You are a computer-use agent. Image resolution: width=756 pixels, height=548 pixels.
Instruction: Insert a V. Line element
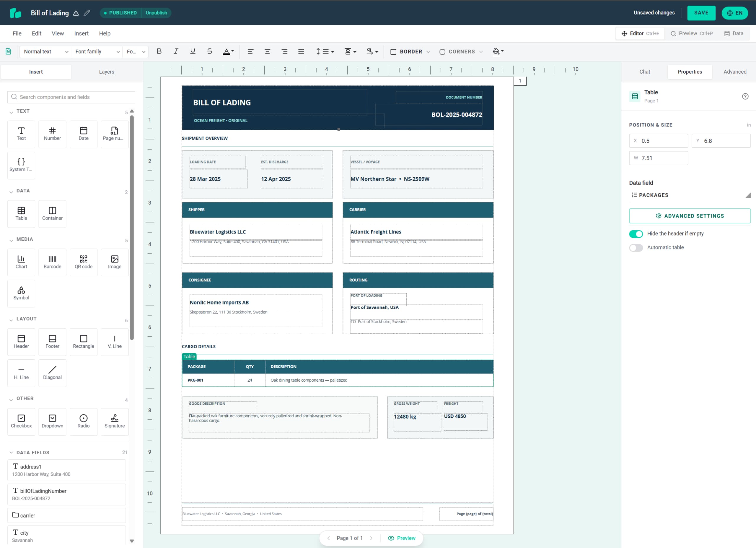[x=114, y=342]
